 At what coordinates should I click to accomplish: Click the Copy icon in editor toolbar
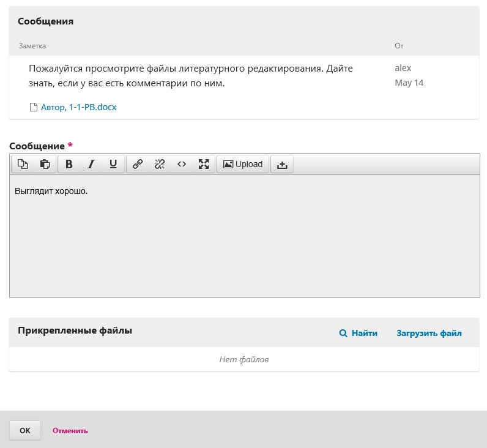point(23,164)
